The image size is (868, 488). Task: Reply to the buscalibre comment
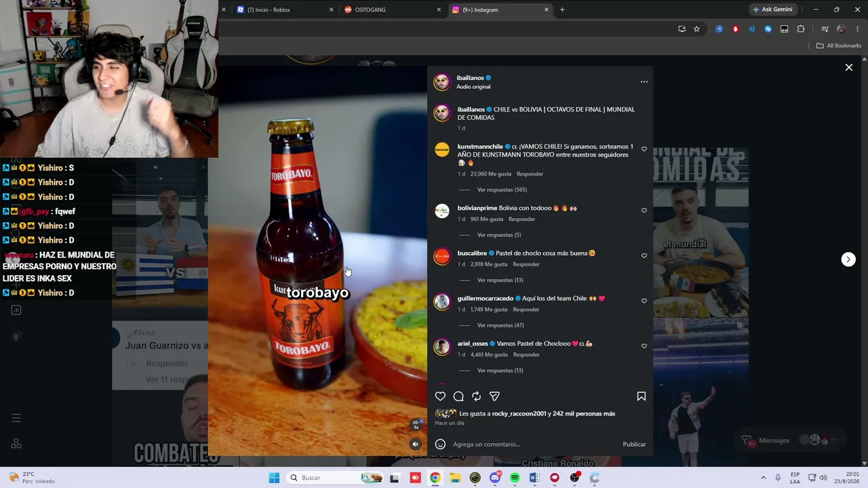pos(526,264)
